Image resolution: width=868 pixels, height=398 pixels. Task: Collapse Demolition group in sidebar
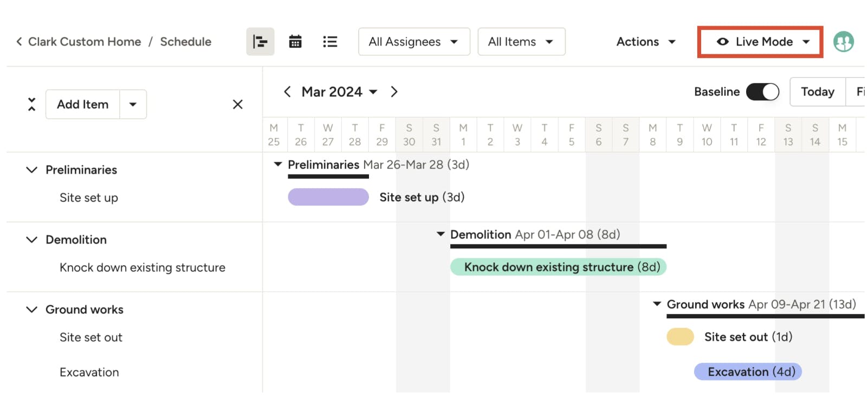(32, 240)
